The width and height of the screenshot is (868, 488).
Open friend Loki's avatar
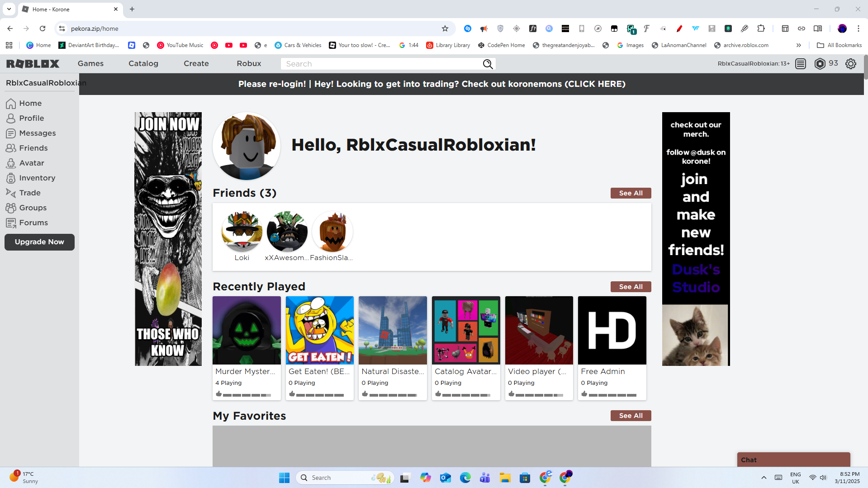point(242,231)
